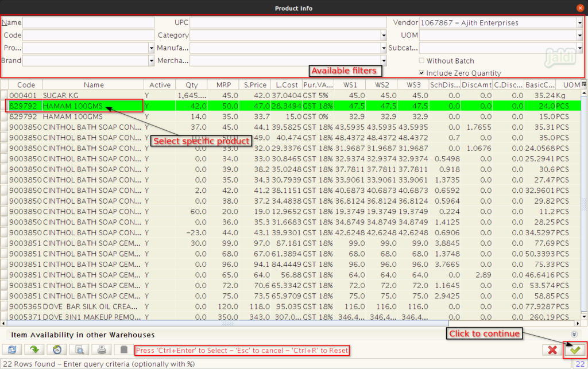Viewport: 588px width, 369px height.
Task: Sort by the S.Price column header
Action: click(x=255, y=85)
